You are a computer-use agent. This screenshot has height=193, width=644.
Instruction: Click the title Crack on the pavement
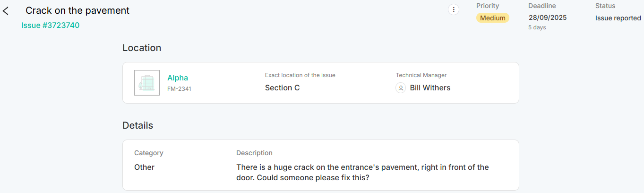pyautogui.click(x=77, y=10)
